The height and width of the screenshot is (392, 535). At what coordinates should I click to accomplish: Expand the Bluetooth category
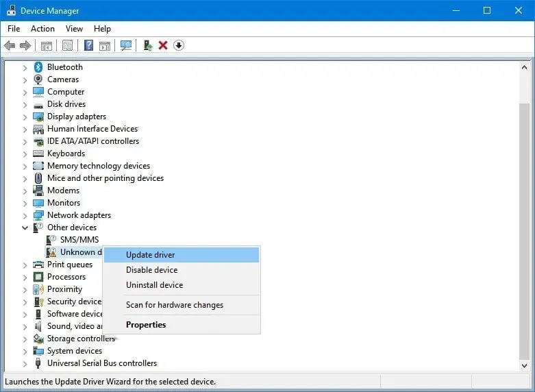[25, 68]
